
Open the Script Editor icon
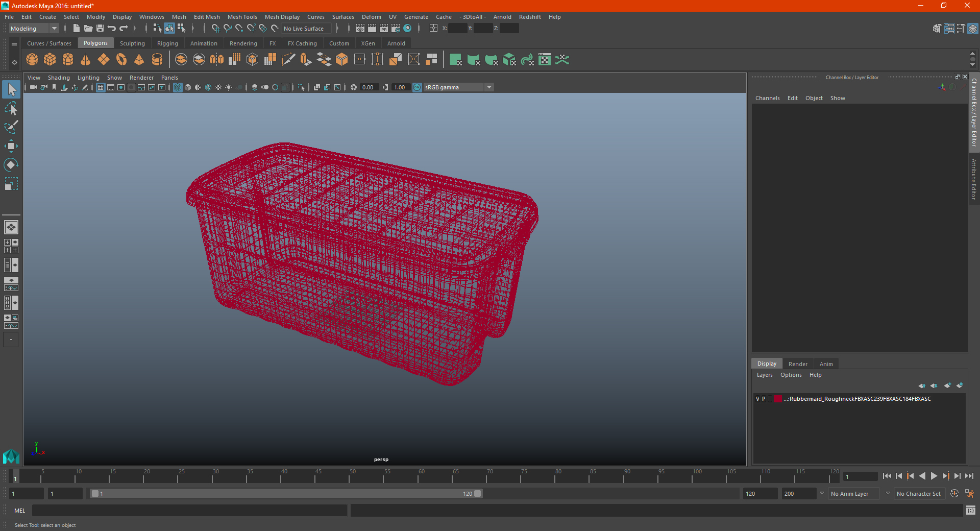(971, 510)
